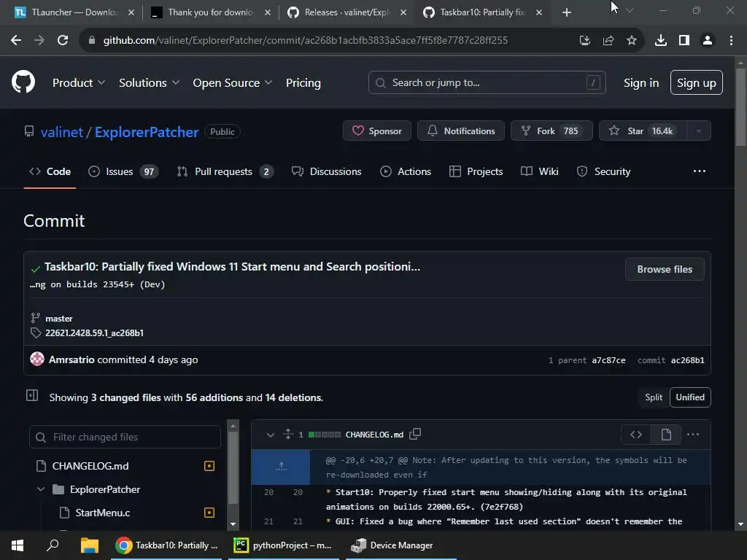Click Fork button
The image size is (747, 560).
551,131
